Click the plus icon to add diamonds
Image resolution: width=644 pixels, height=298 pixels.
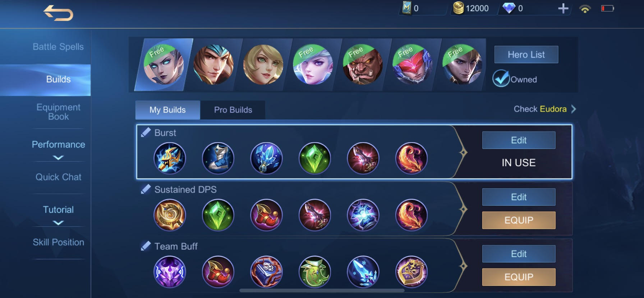point(563,8)
